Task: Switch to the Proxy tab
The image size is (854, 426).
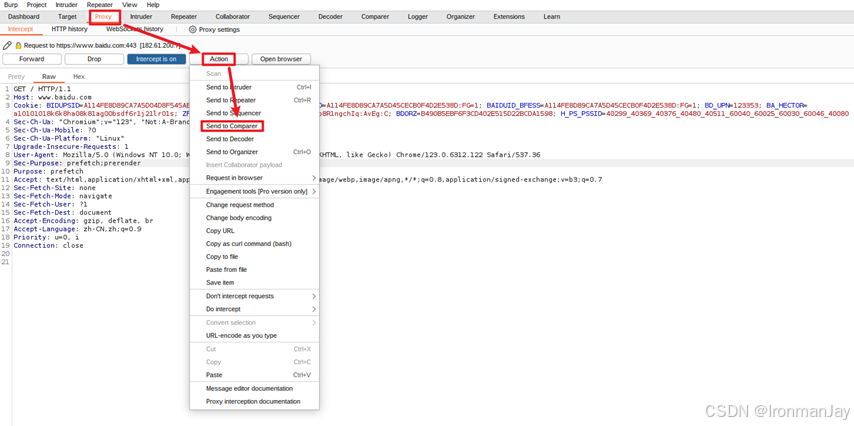Action: pyautogui.click(x=103, y=17)
